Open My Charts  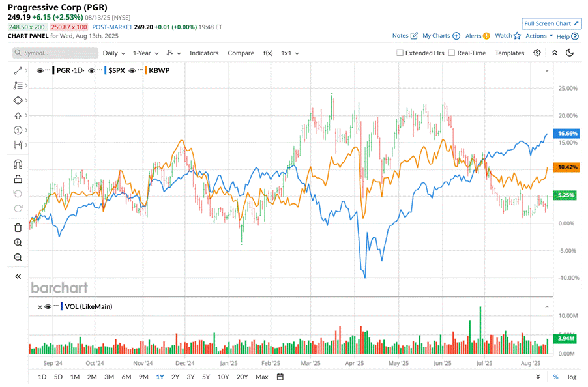click(x=441, y=36)
